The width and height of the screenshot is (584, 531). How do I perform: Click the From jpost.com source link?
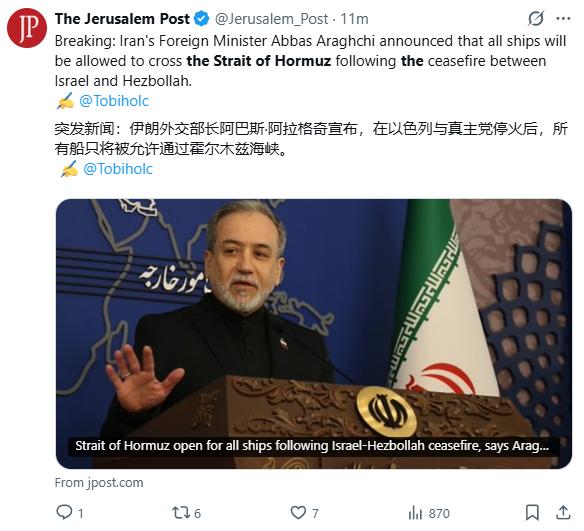pyautogui.click(x=99, y=483)
